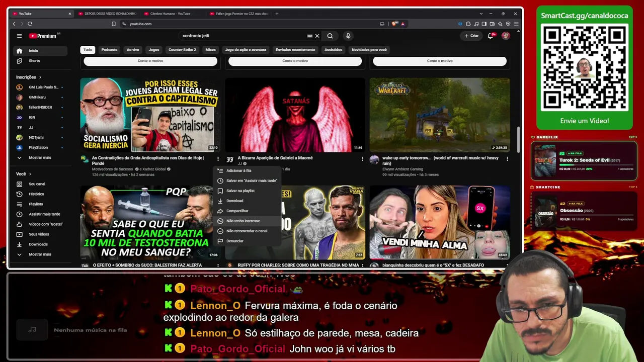Image resolution: width=644 pixels, height=362 pixels.
Task: Open Assistir mais tarde in the sidebar
Action: coord(41,214)
